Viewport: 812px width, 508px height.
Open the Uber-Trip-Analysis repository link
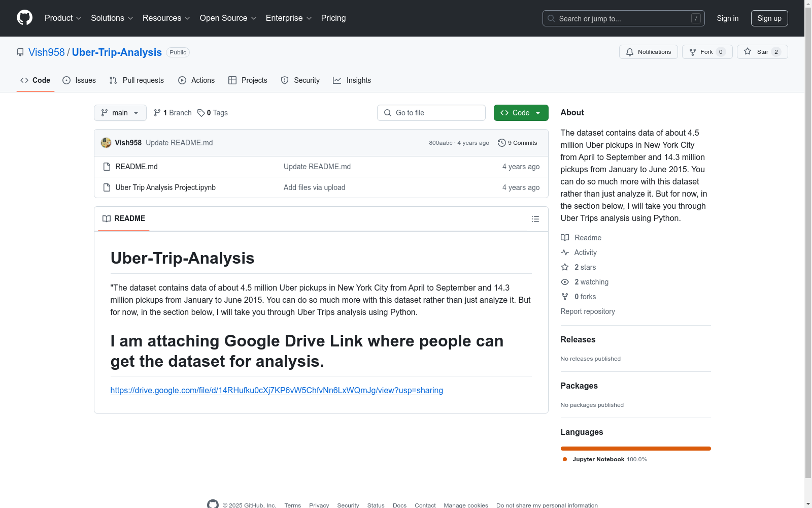click(x=117, y=52)
